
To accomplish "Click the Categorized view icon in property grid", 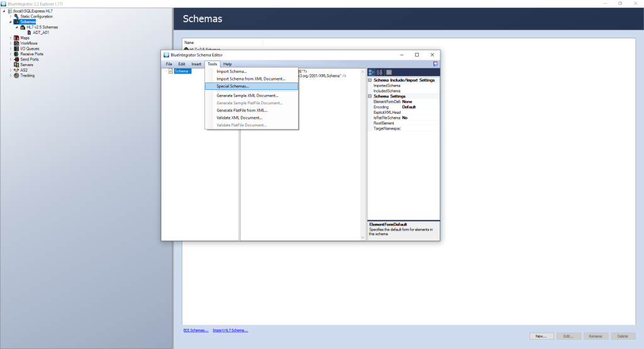I will tap(372, 72).
